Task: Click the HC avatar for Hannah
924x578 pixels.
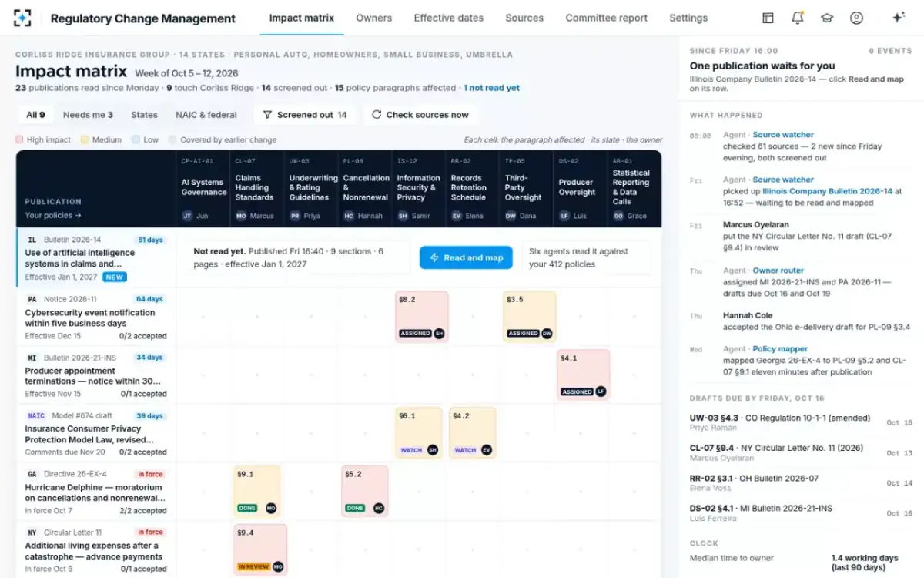Action: (x=349, y=216)
